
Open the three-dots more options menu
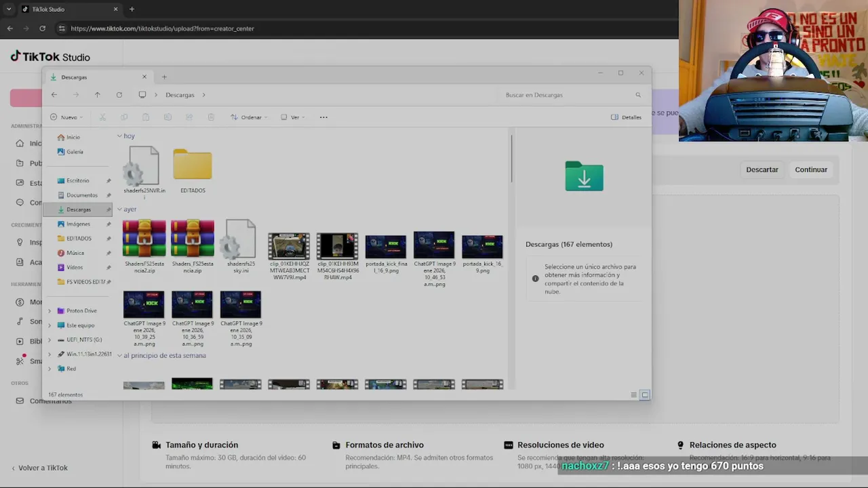click(323, 117)
